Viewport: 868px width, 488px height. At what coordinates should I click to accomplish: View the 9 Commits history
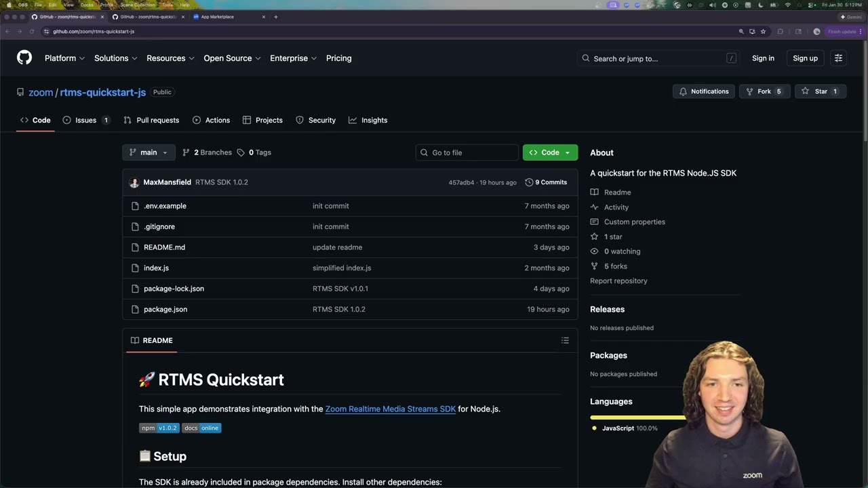pos(546,182)
